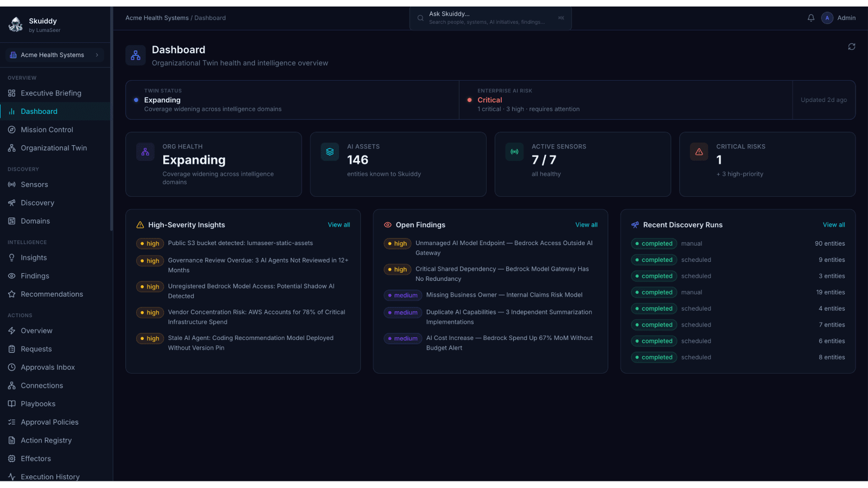868x488 pixels.
Task: Go to Mission Control
Action: click(55, 130)
